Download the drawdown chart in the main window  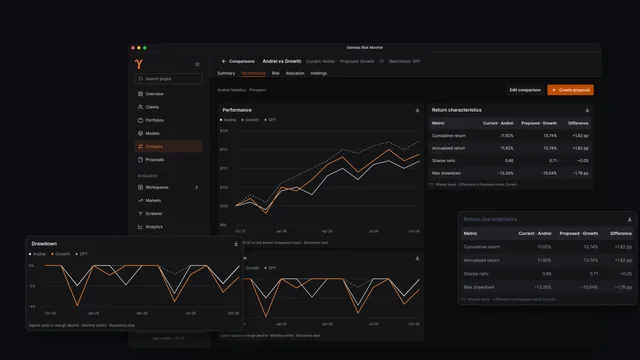(417, 258)
